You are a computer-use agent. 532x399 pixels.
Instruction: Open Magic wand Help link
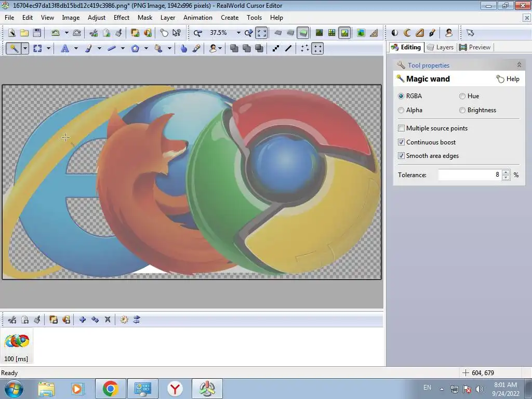point(508,79)
